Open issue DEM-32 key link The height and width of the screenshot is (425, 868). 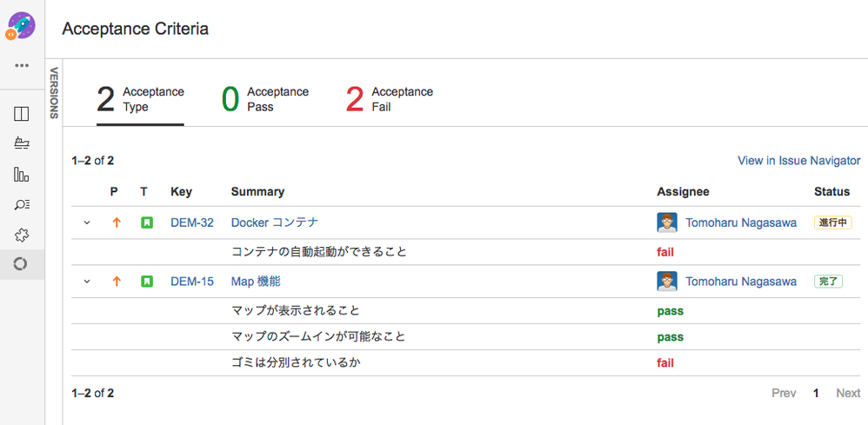click(192, 223)
